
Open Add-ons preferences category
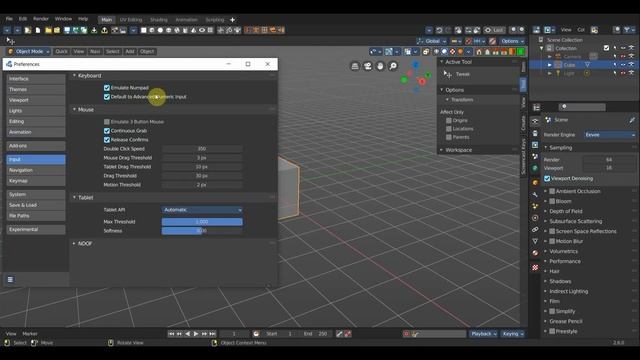pyautogui.click(x=36, y=146)
